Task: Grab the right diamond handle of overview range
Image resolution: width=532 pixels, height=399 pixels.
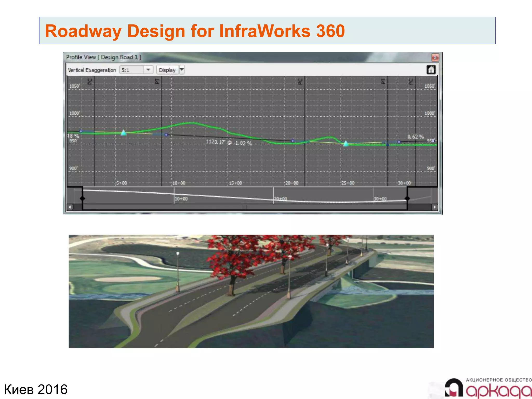Action: pos(407,198)
